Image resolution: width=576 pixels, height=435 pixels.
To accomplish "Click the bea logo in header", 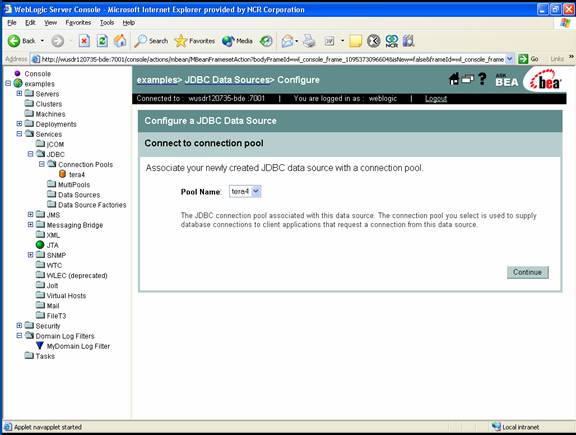I will [546, 81].
